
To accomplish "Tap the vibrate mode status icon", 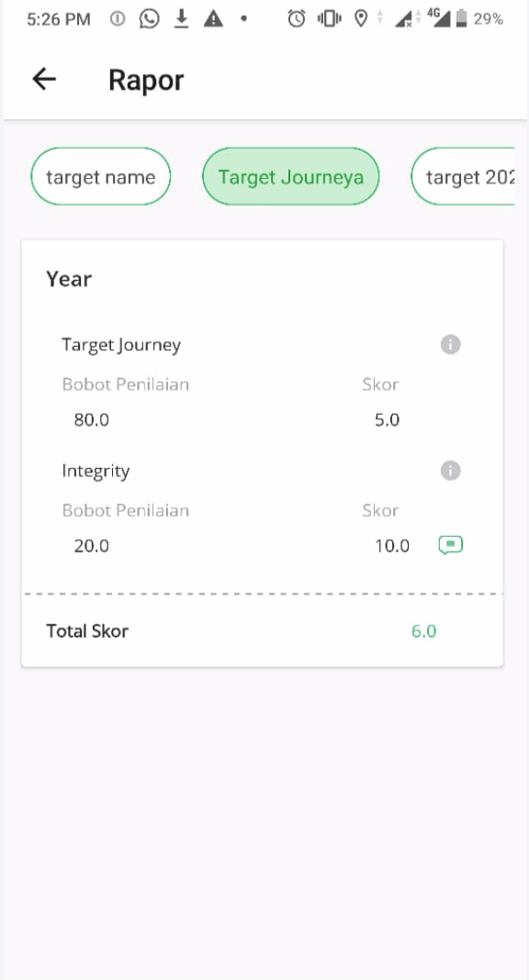I will (329, 18).
